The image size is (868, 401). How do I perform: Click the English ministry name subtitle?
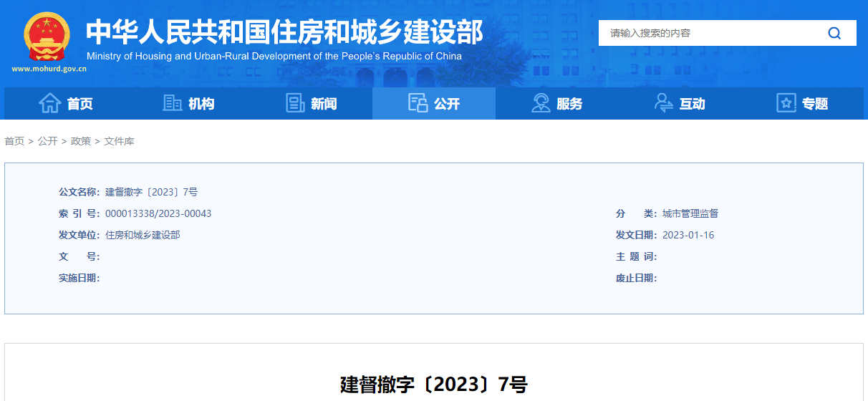tap(274, 56)
